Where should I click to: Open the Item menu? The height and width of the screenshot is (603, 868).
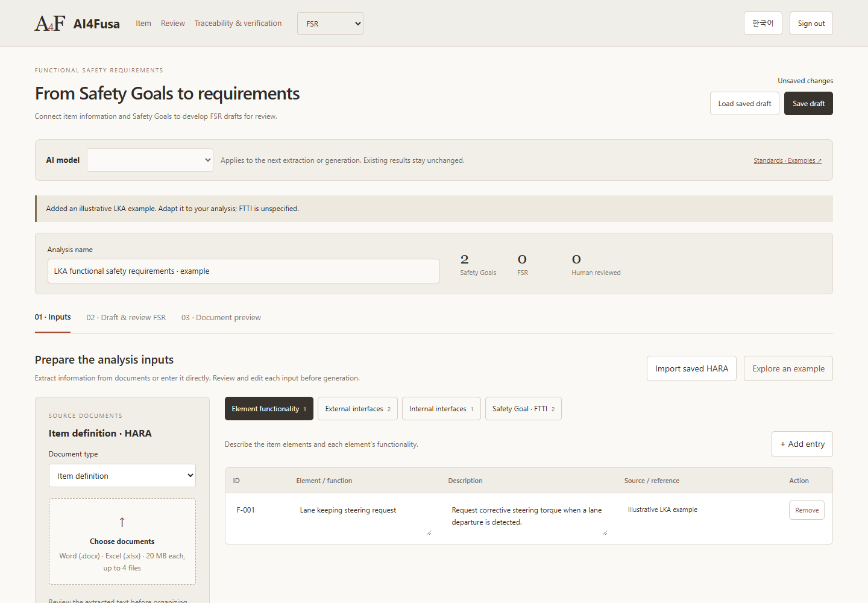143,24
